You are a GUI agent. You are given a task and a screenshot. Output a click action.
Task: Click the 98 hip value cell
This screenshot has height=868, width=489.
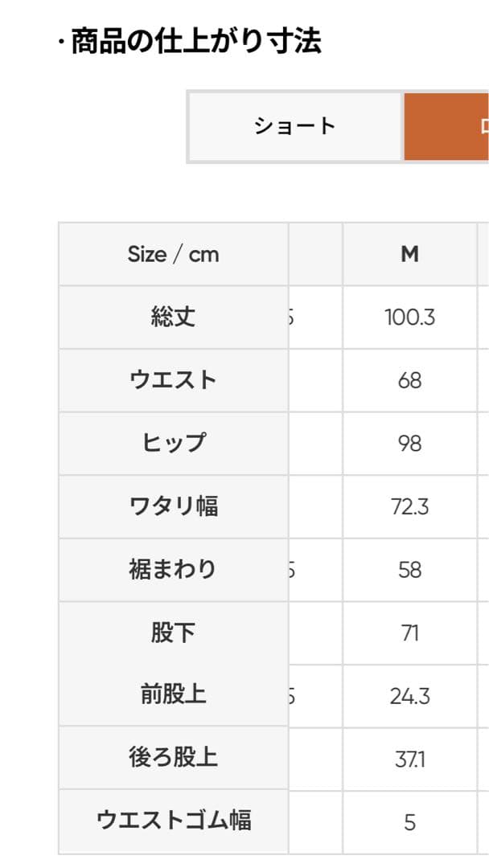(410, 442)
